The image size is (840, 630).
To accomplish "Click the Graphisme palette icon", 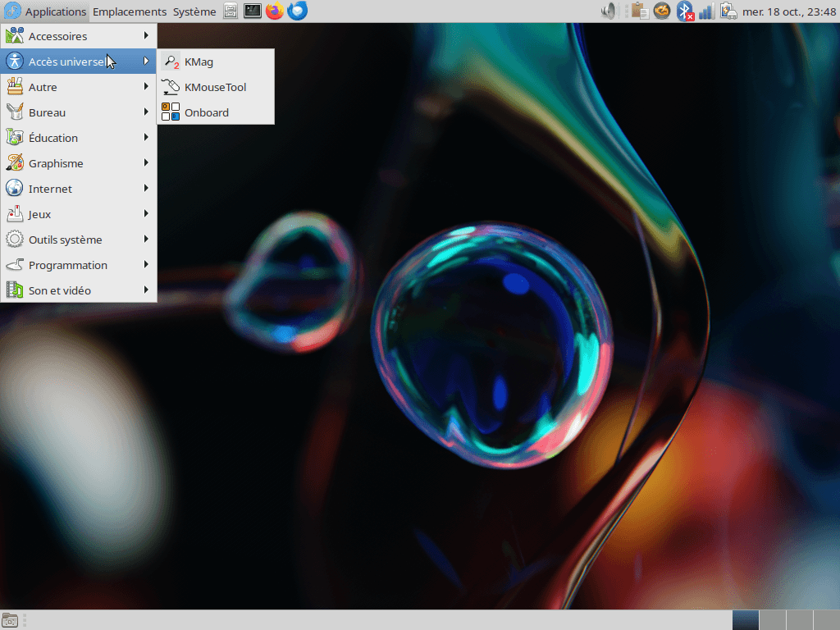I will point(15,163).
